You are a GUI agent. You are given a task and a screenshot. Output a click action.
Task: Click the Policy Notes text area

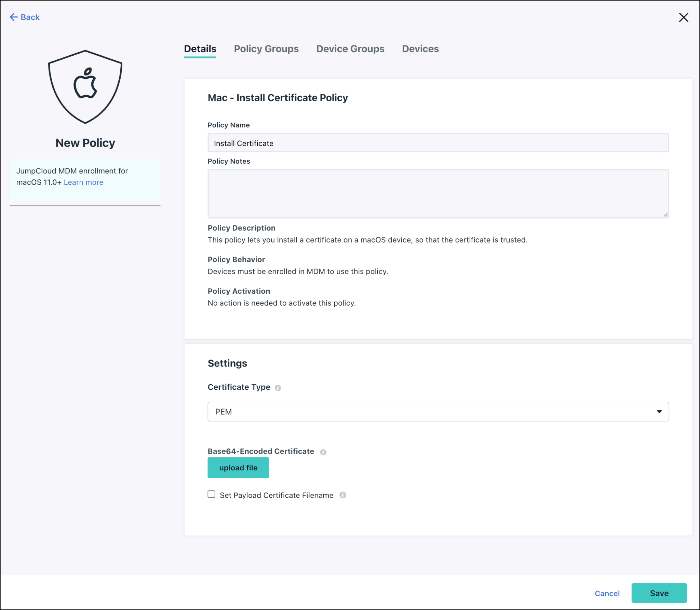(x=437, y=193)
